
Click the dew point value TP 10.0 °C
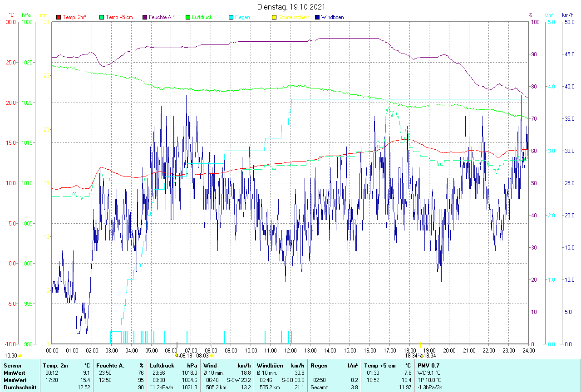[429, 380]
